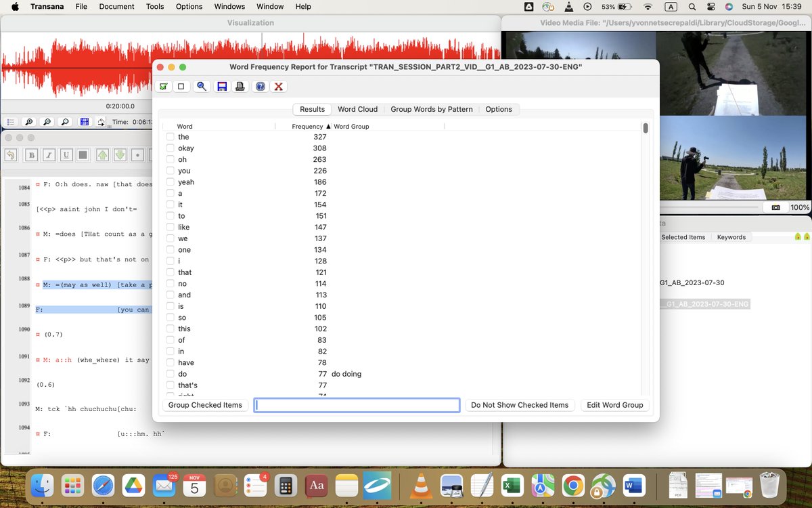Check the box for the word "the"
This screenshot has width=812, height=508.
pyautogui.click(x=171, y=137)
